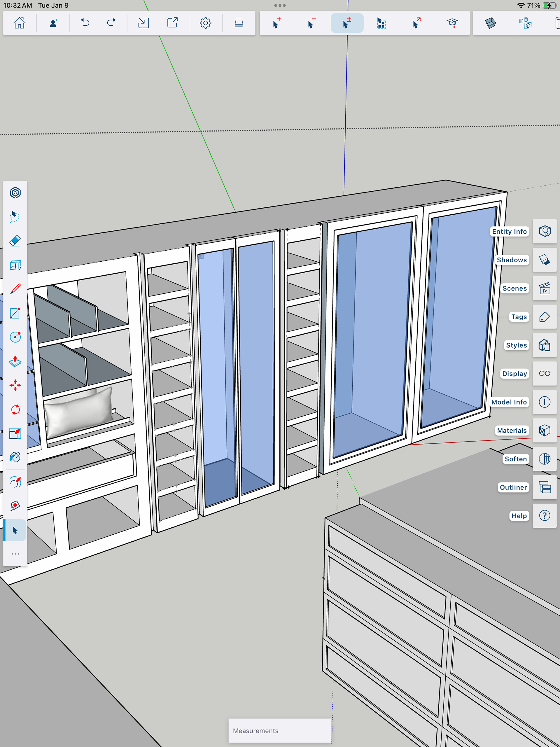Image resolution: width=560 pixels, height=747 pixels.
Task: Select the Move tool
Action: click(x=15, y=385)
